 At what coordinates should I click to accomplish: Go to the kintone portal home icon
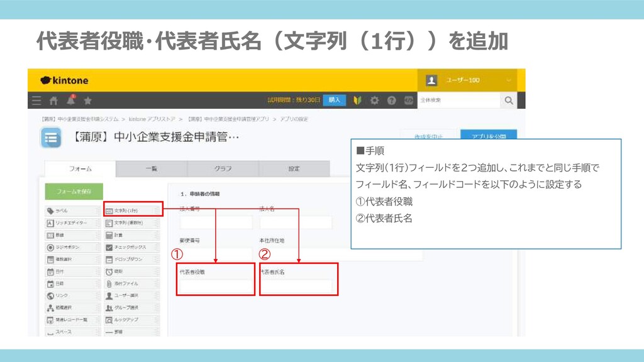click(53, 101)
